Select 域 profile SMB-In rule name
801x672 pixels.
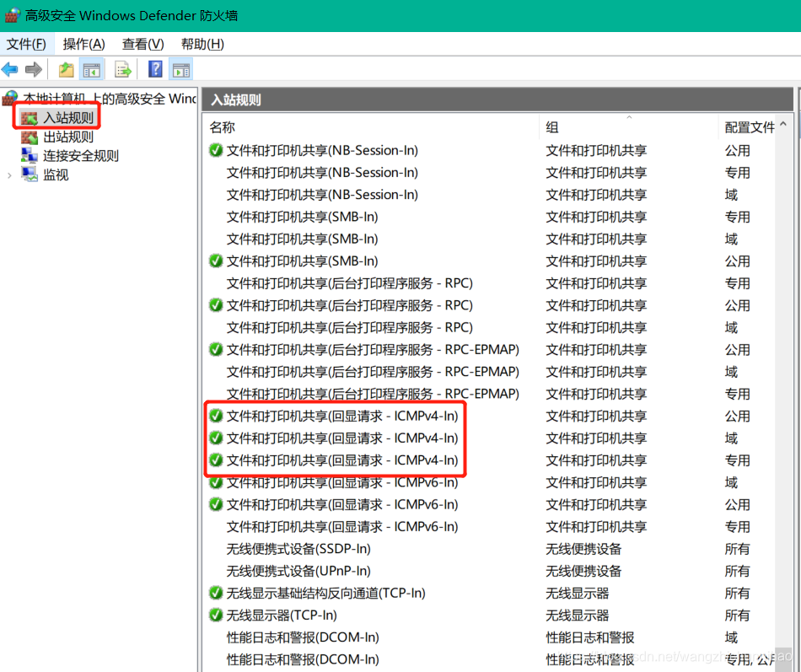coord(302,239)
